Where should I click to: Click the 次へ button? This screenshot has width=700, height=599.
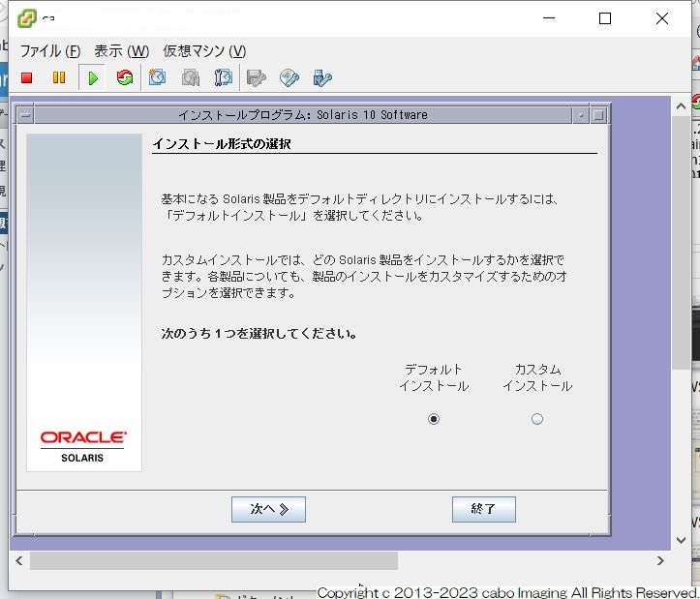(268, 509)
